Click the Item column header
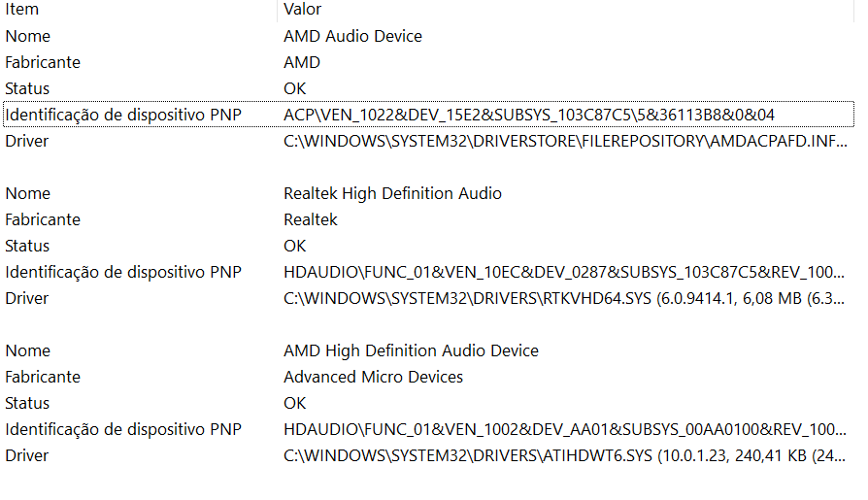Viewport: 868px width, 500px height. [x=139, y=10]
